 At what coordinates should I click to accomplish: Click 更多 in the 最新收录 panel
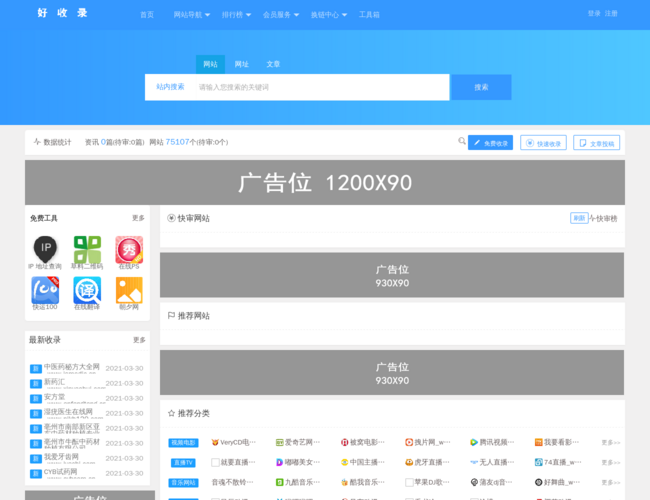click(139, 340)
